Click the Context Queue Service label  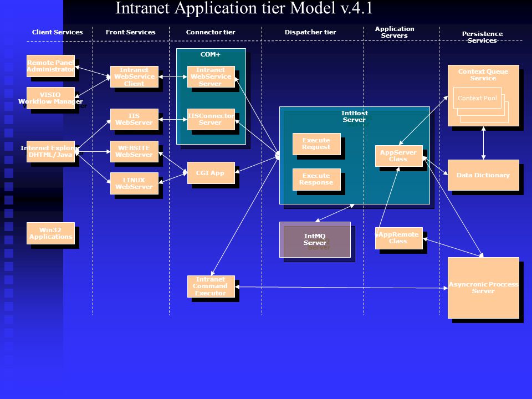(483, 75)
